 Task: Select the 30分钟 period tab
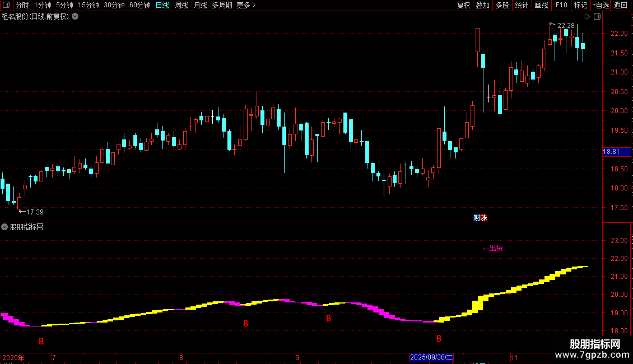tap(114, 5)
